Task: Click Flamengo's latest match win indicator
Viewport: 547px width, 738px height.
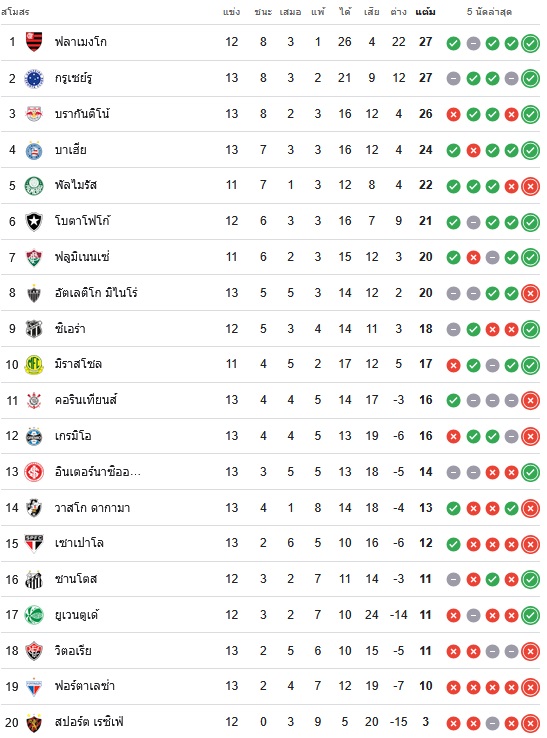Action: point(531,43)
